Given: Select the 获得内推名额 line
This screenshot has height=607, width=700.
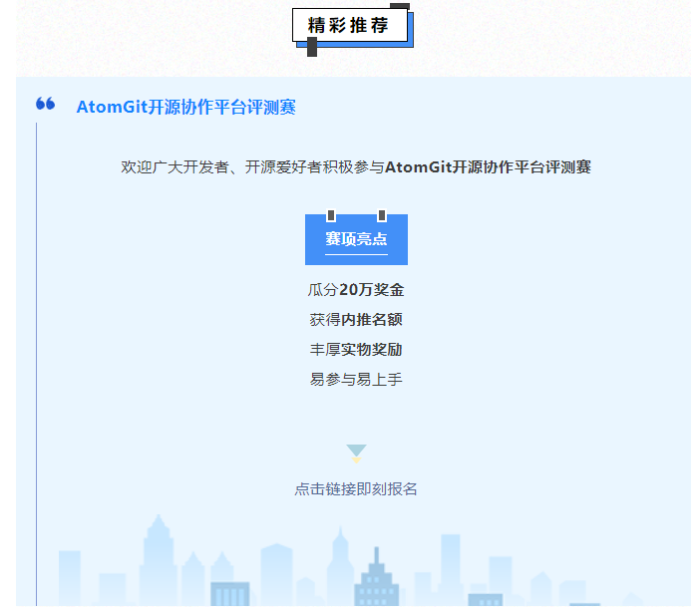Looking at the screenshot, I should click(356, 320).
